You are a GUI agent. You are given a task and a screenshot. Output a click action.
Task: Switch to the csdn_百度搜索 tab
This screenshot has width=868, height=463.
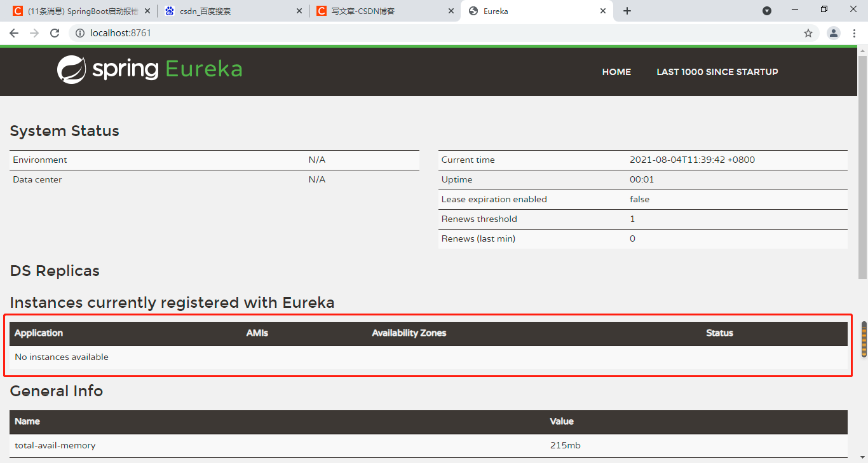click(x=233, y=11)
